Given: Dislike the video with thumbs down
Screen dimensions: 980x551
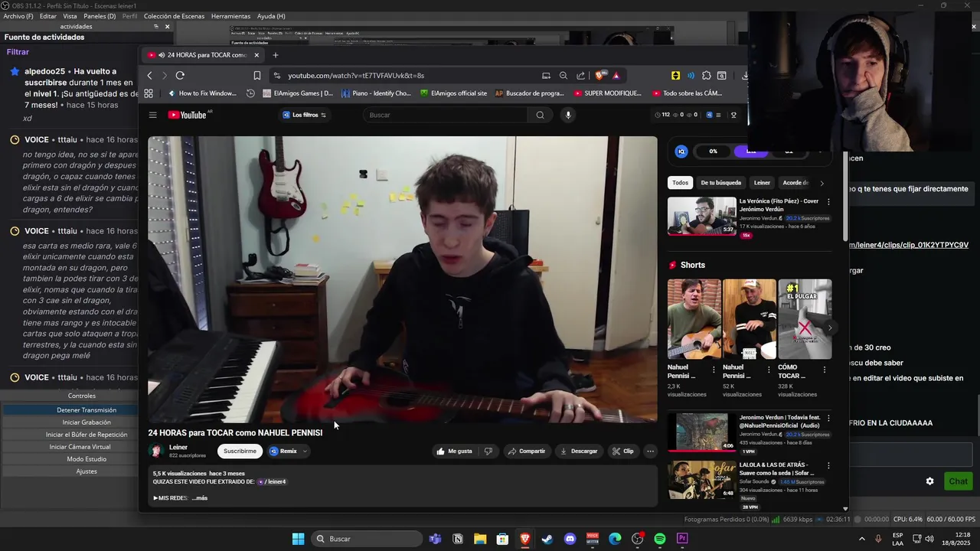Looking at the screenshot, I should [x=488, y=452].
